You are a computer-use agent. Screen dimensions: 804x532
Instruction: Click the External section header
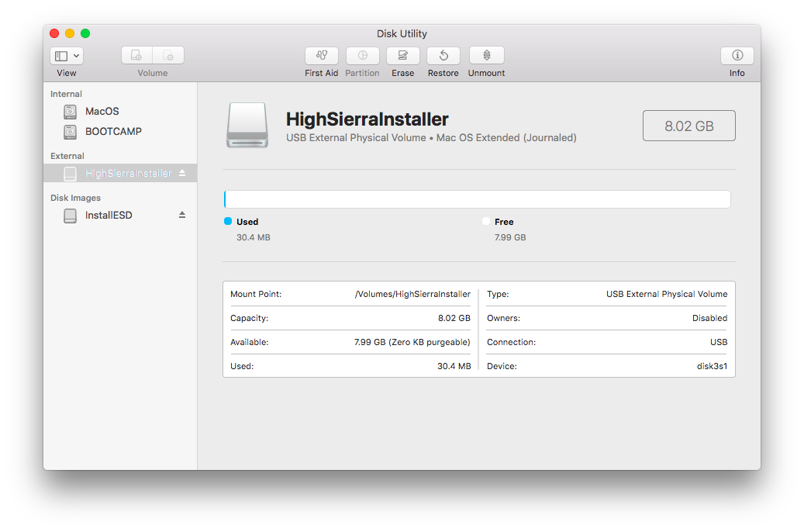pos(67,156)
